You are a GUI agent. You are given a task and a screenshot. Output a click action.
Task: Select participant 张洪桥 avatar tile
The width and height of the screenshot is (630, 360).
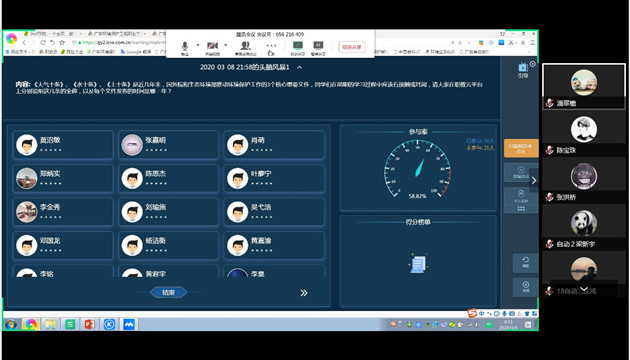(x=584, y=180)
